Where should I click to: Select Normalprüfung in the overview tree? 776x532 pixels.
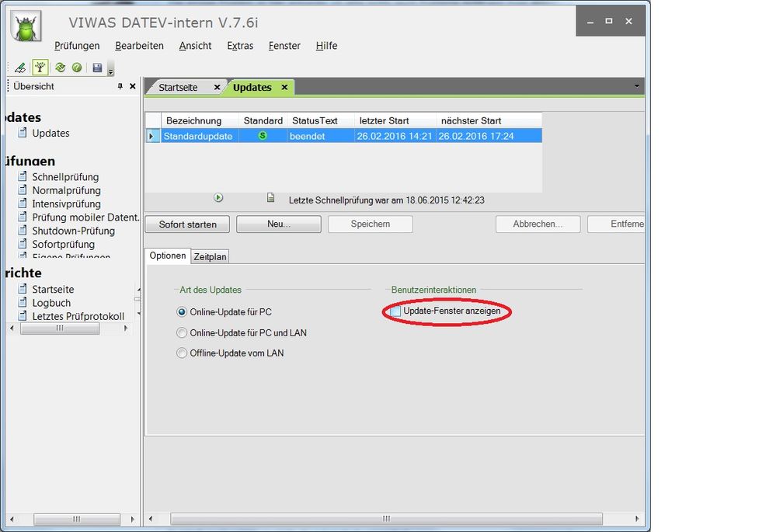(x=66, y=190)
